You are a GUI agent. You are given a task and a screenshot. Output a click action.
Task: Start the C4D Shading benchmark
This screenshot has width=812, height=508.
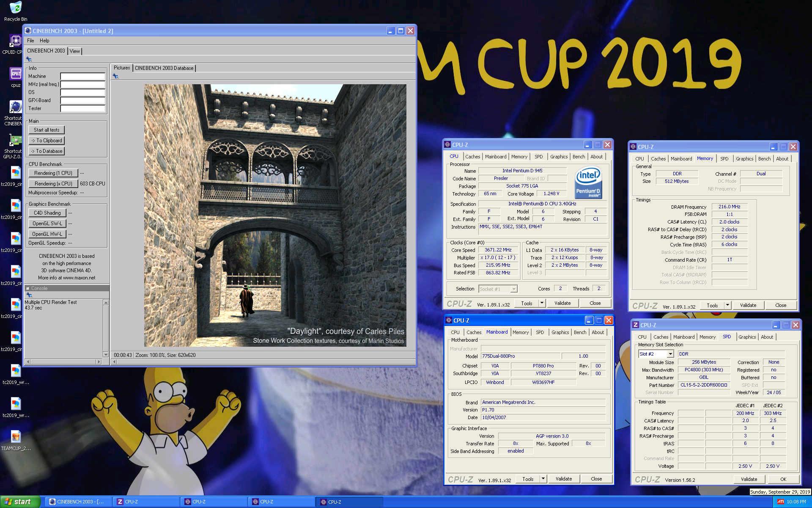click(x=47, y=213)
